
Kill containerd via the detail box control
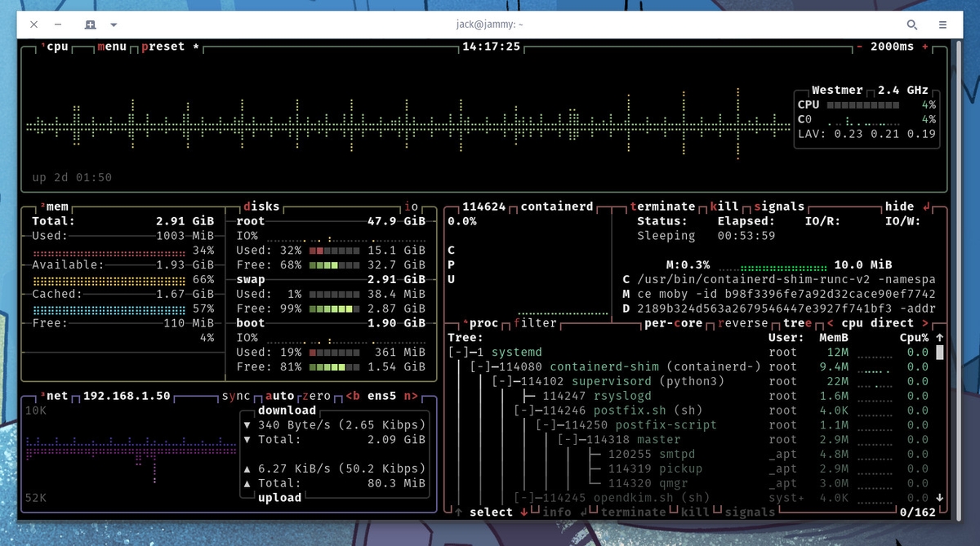click(722, 206)
